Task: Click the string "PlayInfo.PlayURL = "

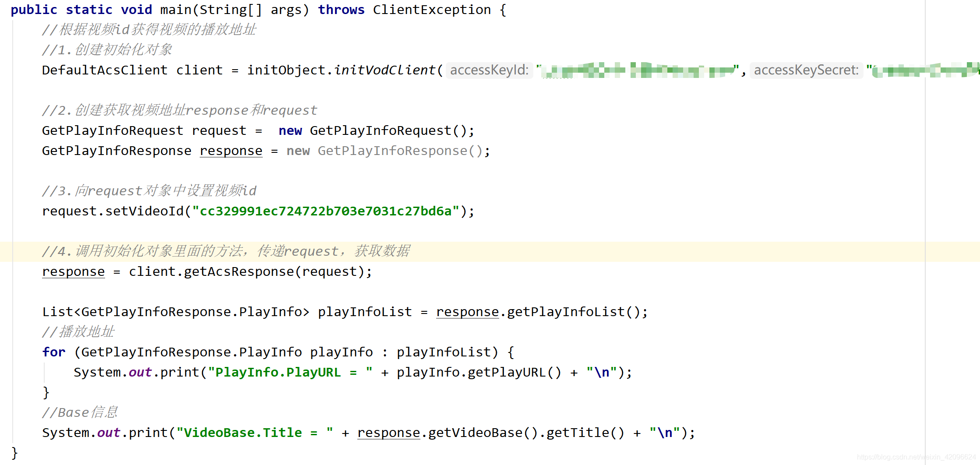Action: (x=290, y=372)
